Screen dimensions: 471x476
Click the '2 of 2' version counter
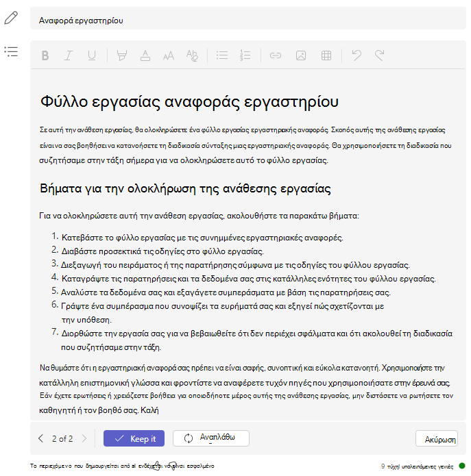point(62,438)
